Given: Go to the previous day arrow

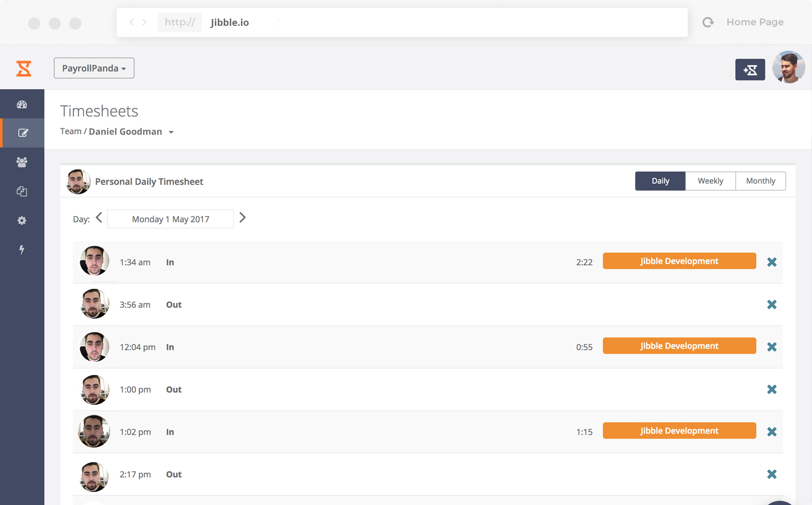Looking at the screenshot, I should [x=99, y=218].
